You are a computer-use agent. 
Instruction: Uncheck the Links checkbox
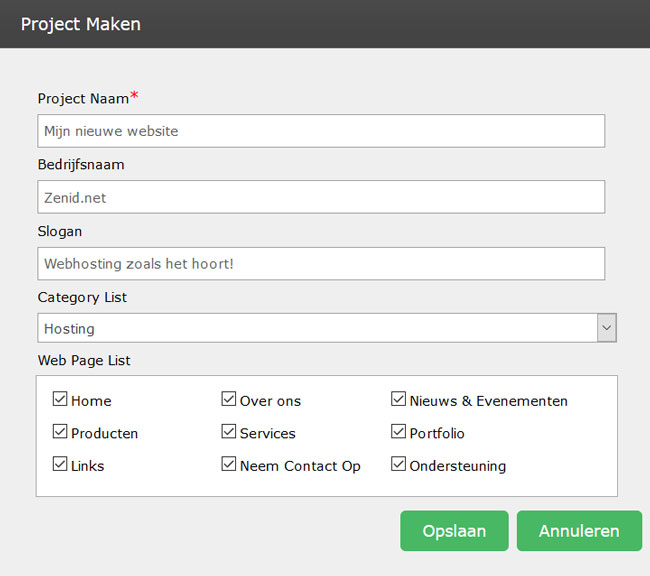pyautogui.click(x=60, y=464)
